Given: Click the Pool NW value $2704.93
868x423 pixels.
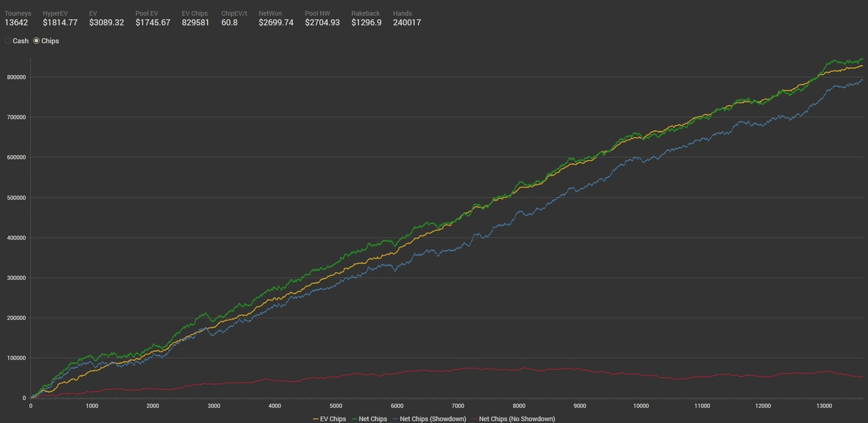Looking at the screenshot, I should tap(322, 22).
